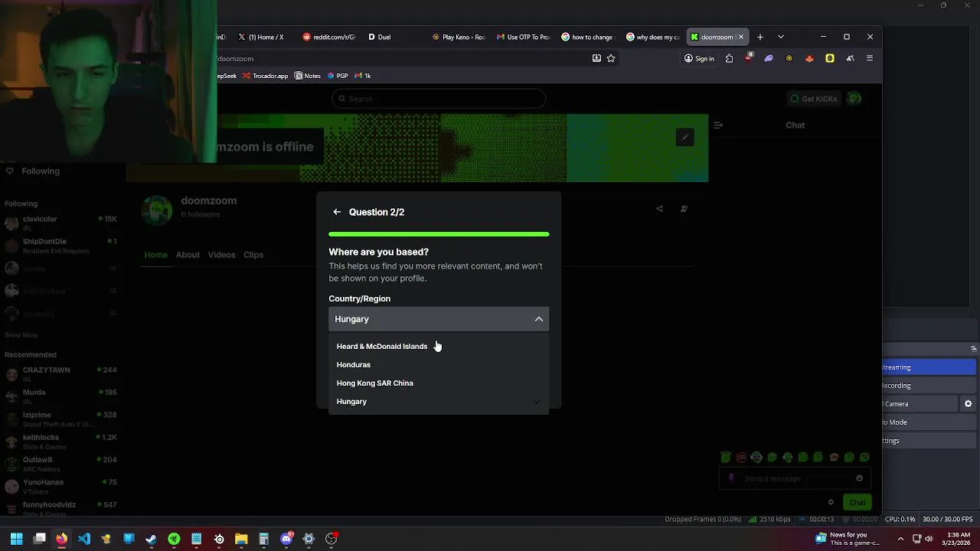Viewport: 980px width, 551px height.
Task: Click the yellow S extension icon in toolbar
Action: pos(830,58)
